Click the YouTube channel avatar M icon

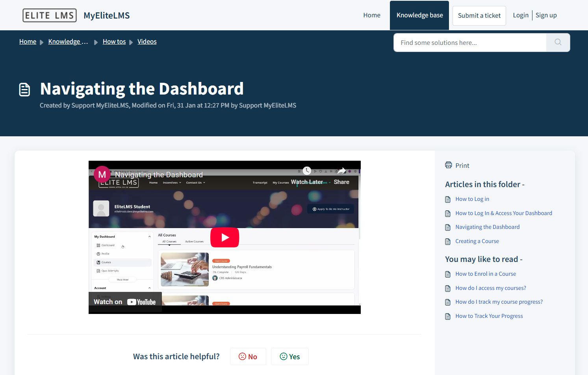pyautogui.click(x=102, y=174)
